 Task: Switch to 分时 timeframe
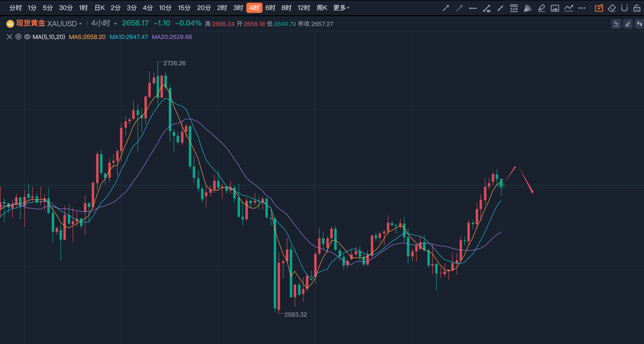tap(16, 8)
